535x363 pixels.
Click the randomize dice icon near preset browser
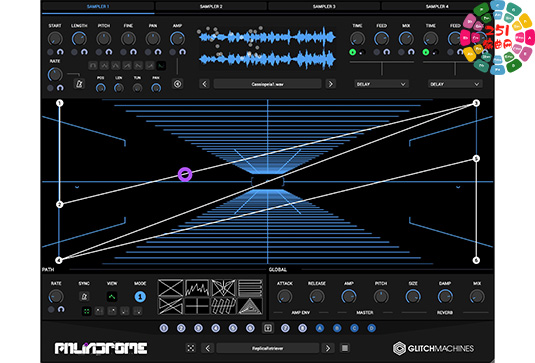pos(191,348)
